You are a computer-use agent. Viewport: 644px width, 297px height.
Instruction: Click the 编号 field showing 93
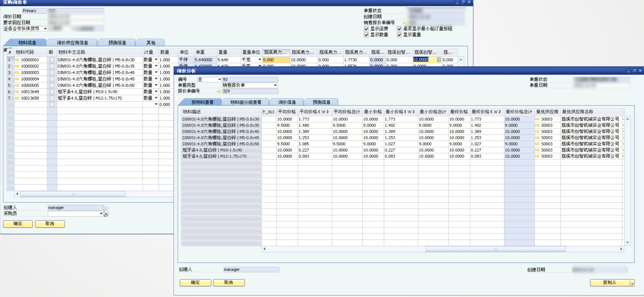[x=250, y=79]
